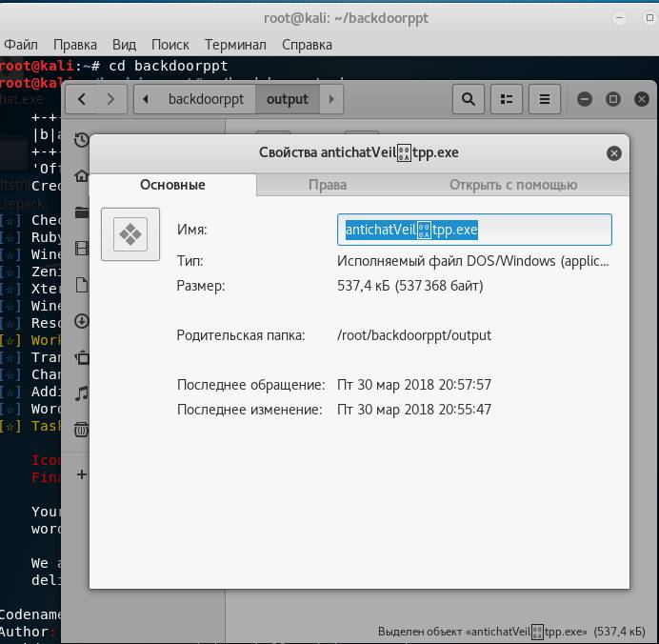The width and height of the screenshot is (659, 644).
Task: Open the Music sidebar location
Action: click(81, 392)
